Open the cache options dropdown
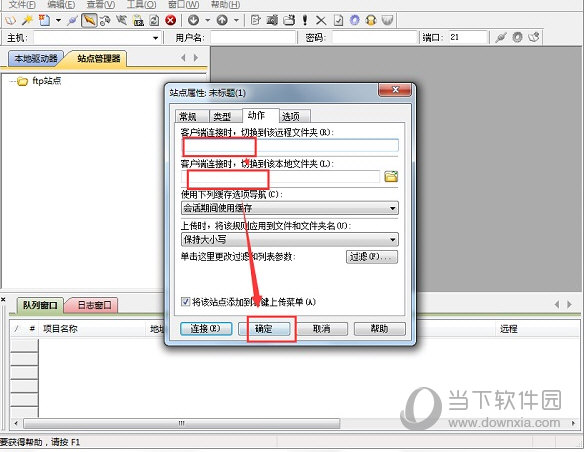Image resolution: width=585 pixels, height=452 pixels. (x=290, y=208)
